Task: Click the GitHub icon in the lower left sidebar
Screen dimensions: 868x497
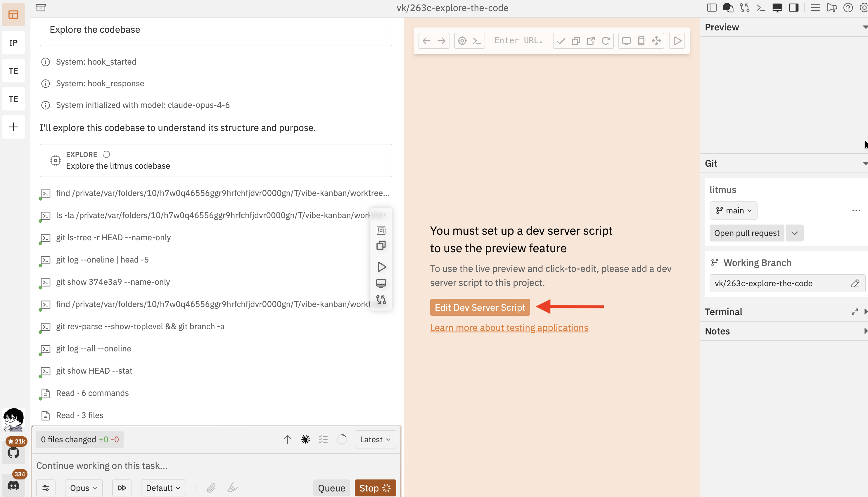Action: coord(14,453)
